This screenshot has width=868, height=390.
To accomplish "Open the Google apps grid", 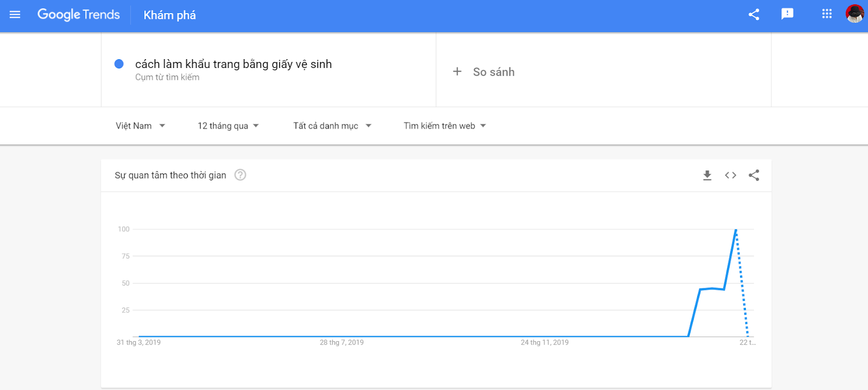I will [x=827, y=14].
